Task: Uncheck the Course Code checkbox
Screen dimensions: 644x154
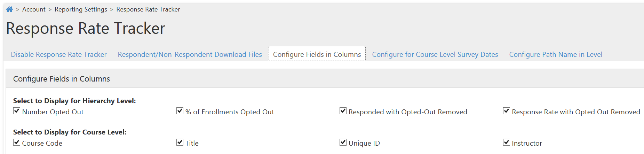Action: 17,142
